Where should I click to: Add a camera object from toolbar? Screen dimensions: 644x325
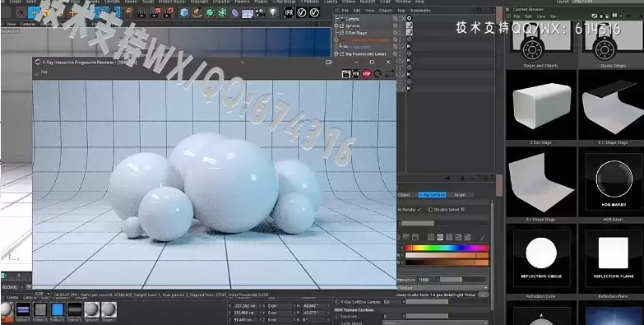point(260,12)
